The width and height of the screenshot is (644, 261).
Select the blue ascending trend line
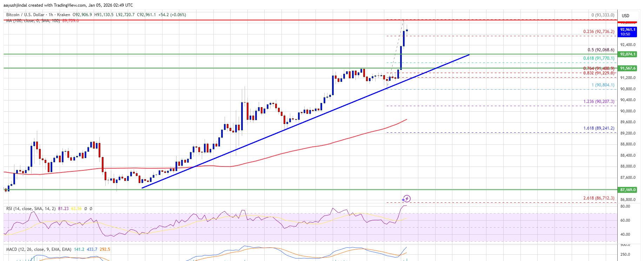(x=305, y=121)
